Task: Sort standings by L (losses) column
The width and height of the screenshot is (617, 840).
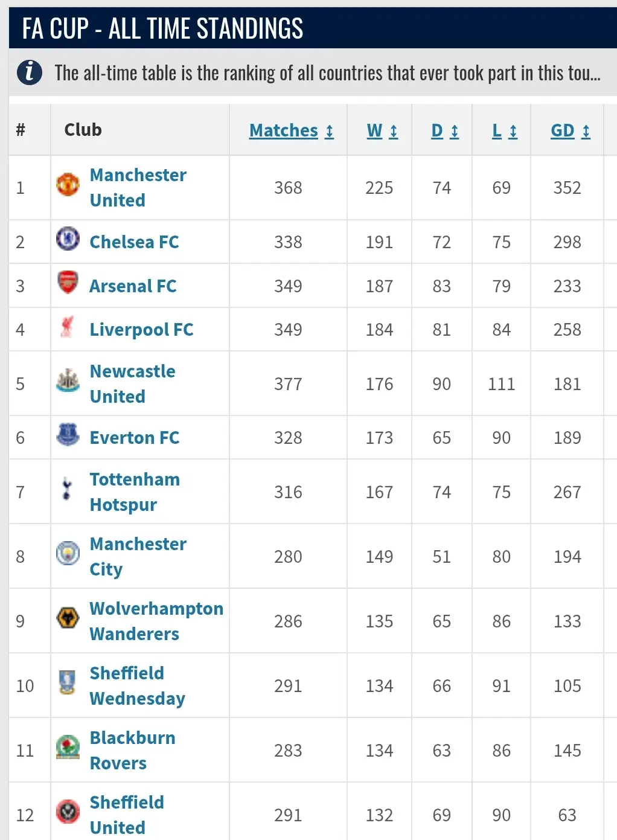Action: click(505, 131)
